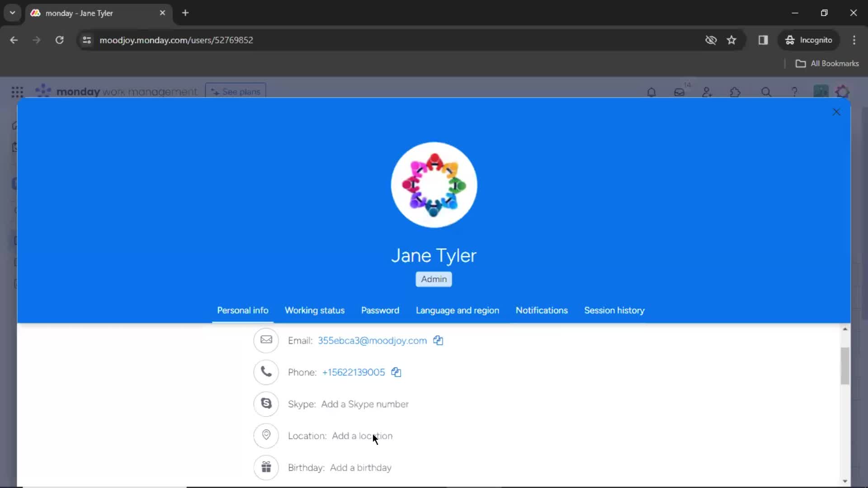The image size is (868, 488).
Task: Click the birthday gift icon
Action: [266, 467]
